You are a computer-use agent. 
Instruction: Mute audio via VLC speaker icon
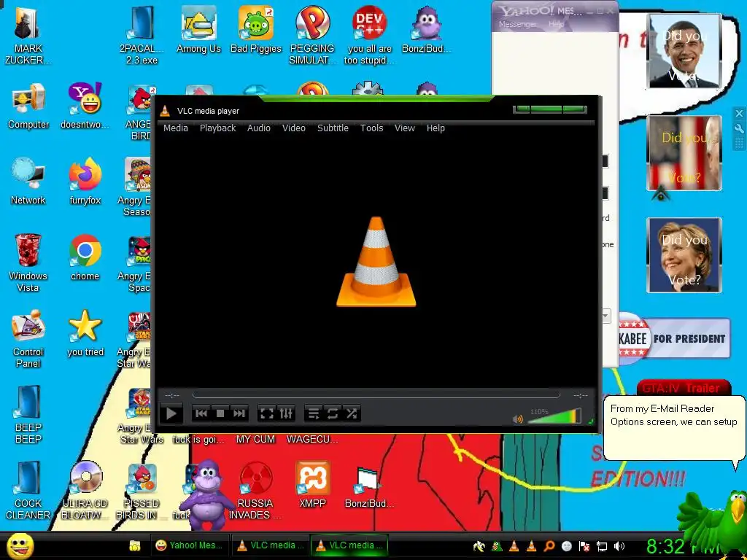click(518, 419)
